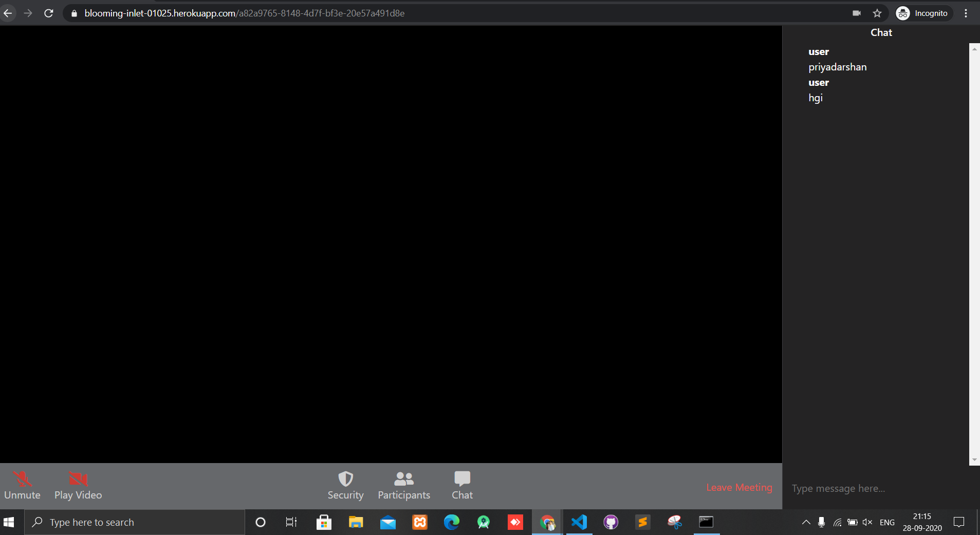
Task: Open the Incognito profile button
Action: [x=922, y=13]
